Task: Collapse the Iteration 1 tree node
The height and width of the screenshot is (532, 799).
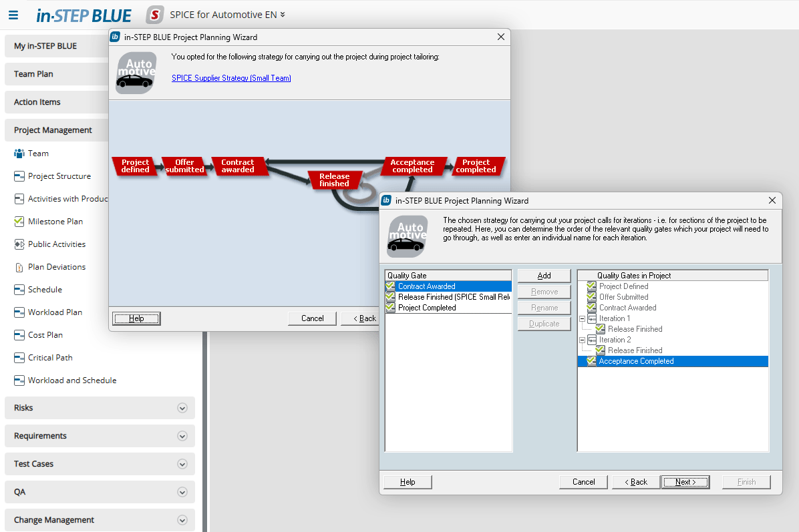Action: pos(582,318)
